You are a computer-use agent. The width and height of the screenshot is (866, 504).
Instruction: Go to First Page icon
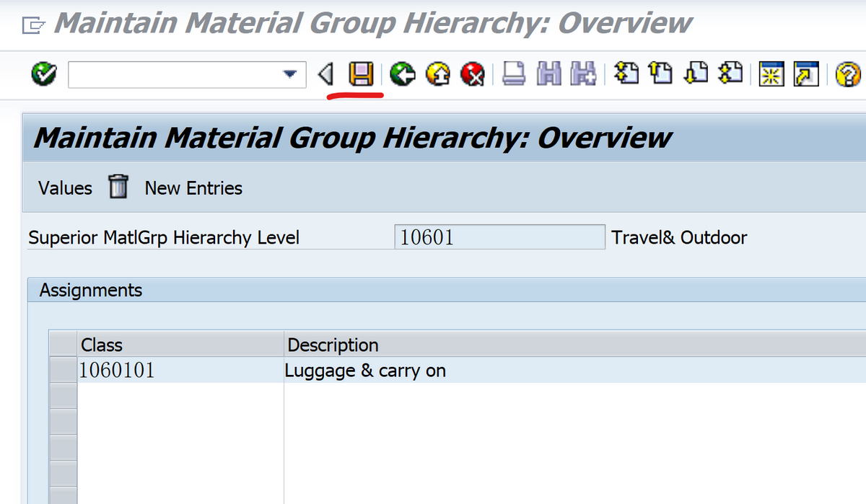[626, 74]
